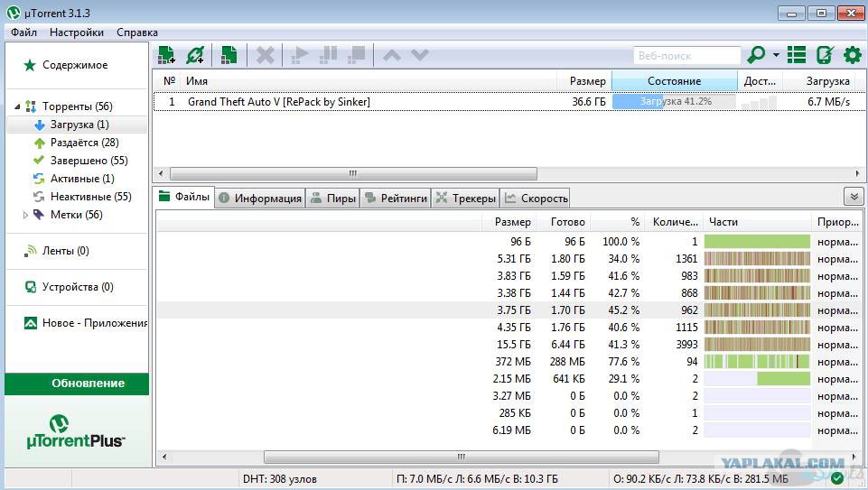Select Торренты (56) category
The width and height of the screenshot is (868, 490).
pos(77,106)
